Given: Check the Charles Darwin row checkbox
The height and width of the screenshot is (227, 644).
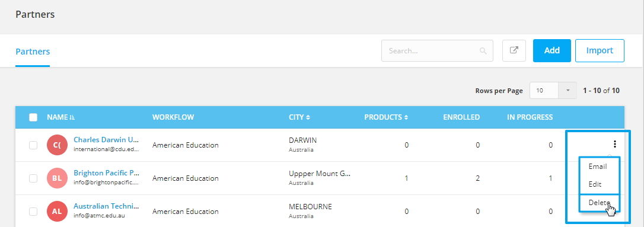Looking at the screenshot, I should (33, 145).
